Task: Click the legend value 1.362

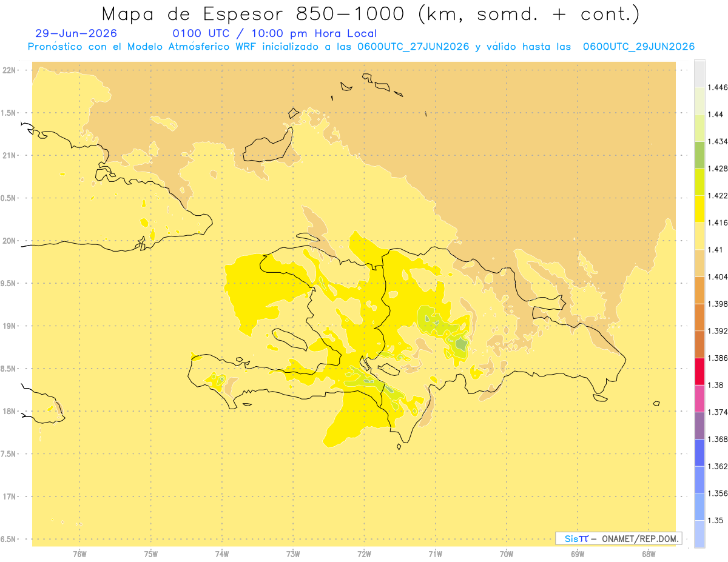Action: coord(718,466)
